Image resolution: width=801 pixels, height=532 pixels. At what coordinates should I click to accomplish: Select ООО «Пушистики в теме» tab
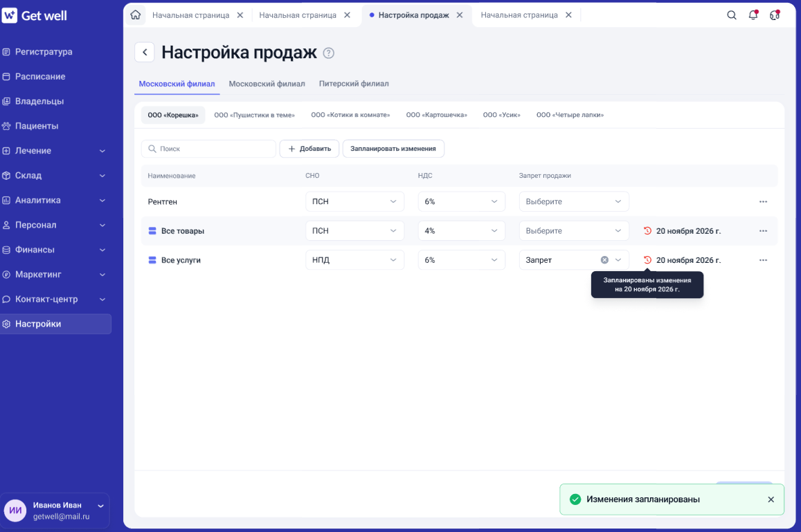pyautogui.click(x=254, y=115)
